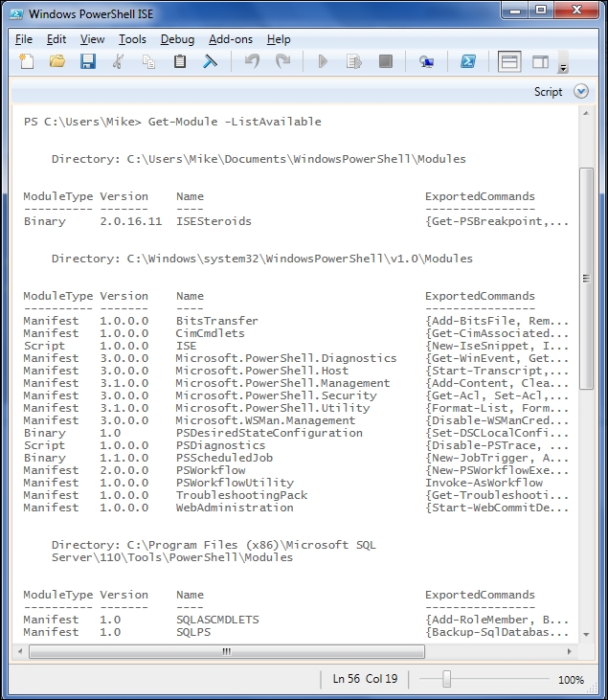608x700 pixels.
Task: Click Microsoft.PowerShell.Management module name
Action: (282, 383)
